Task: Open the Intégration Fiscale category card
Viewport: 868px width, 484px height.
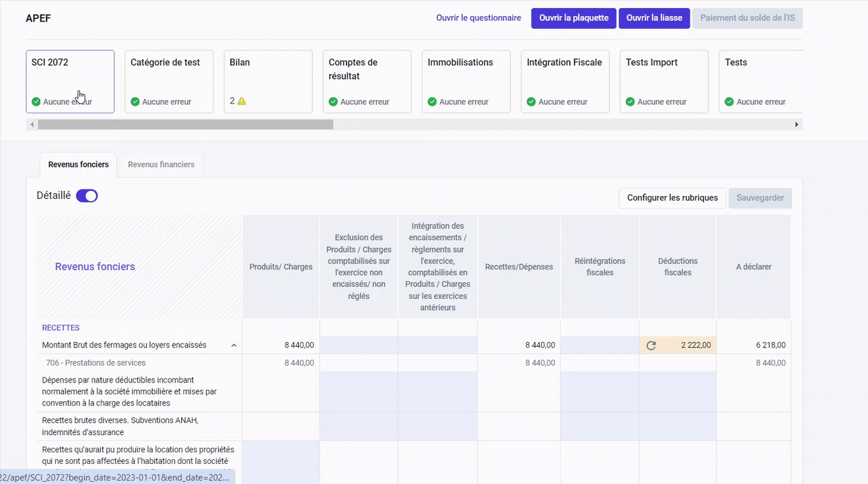Action: (x=565, y=81)
